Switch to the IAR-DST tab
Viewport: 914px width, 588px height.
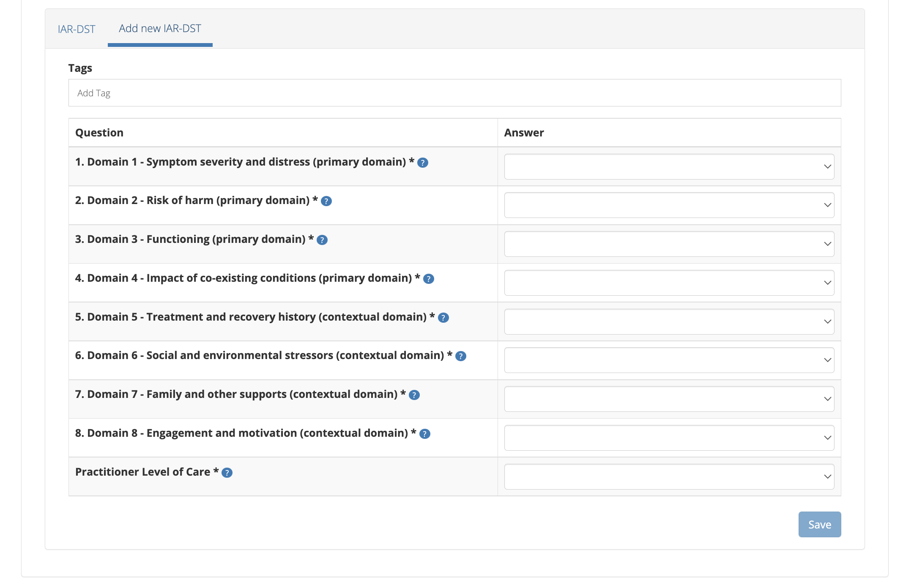(77, 29)
